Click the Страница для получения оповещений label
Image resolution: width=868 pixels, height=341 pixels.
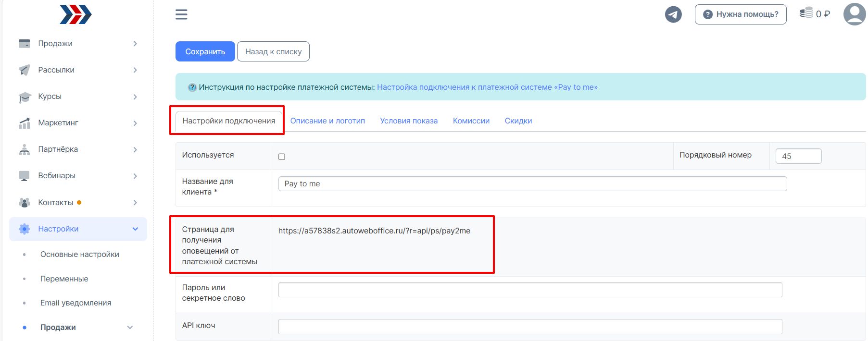point(219,246)
